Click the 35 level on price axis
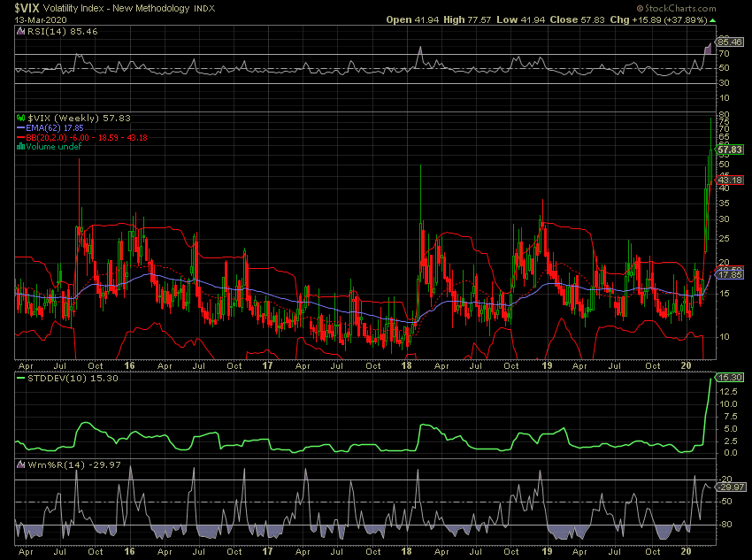 point(725,203)
